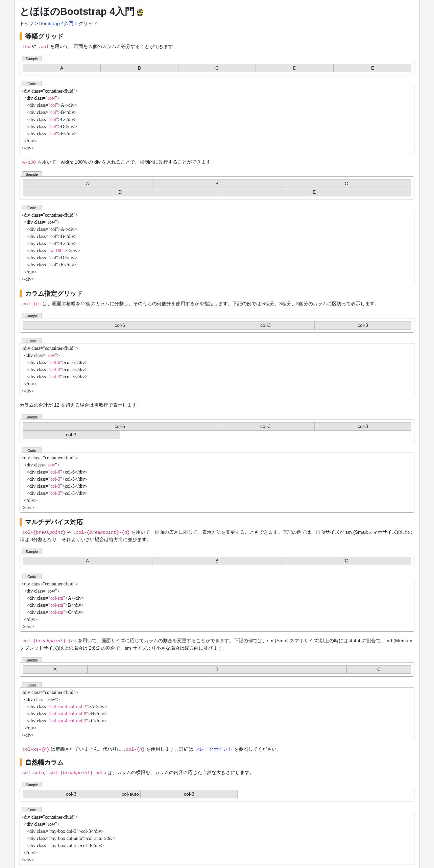434x868 pixels.
Task: Click the 自然幅カラム section heading
Action: click(x=44, y=762)
